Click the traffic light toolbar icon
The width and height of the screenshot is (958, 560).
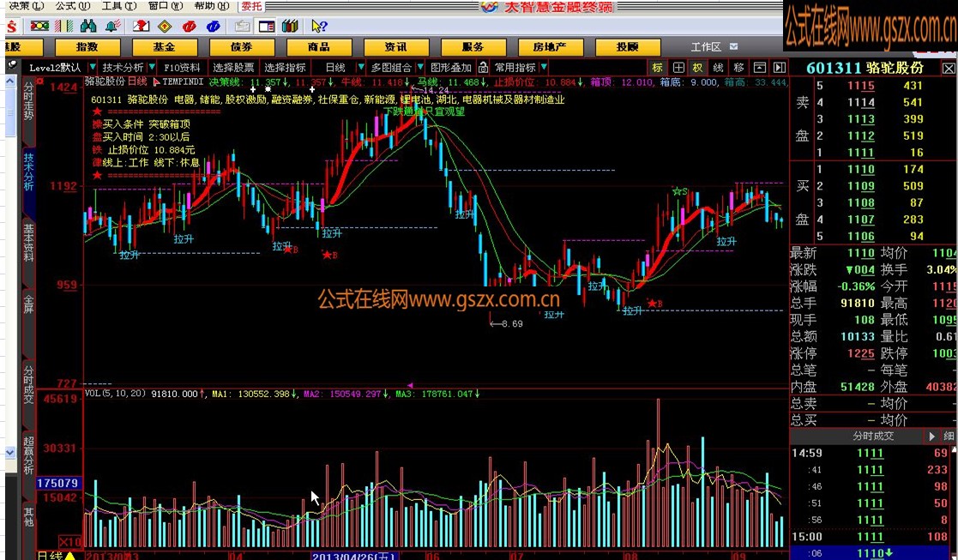(x=39, y=27)
